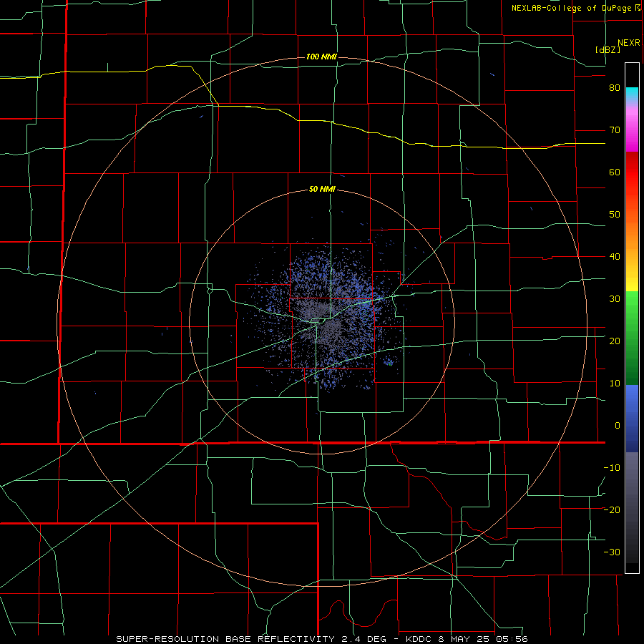Click the NEXLAB-College of DuPage title text
Screen dimensions: 644x644
point(572,8)
